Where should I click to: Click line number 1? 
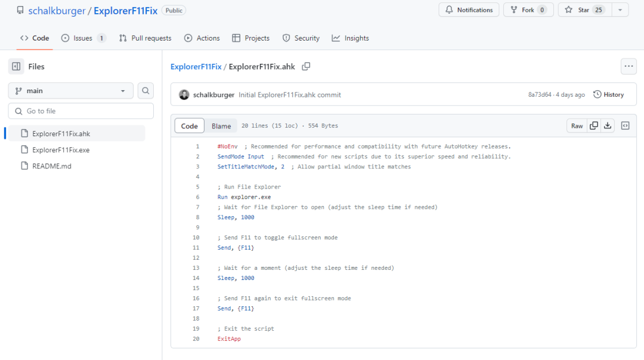click(x=197, y=146)
